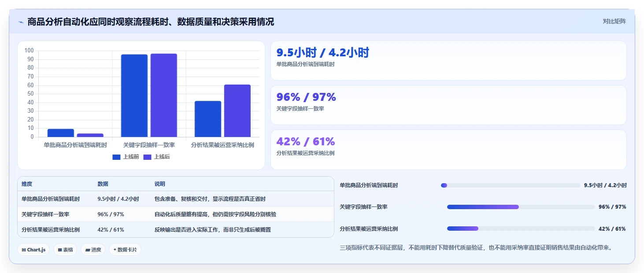The image size is (644, 273).
Task: Click progress value 96% / 97%
Action: 612,207
